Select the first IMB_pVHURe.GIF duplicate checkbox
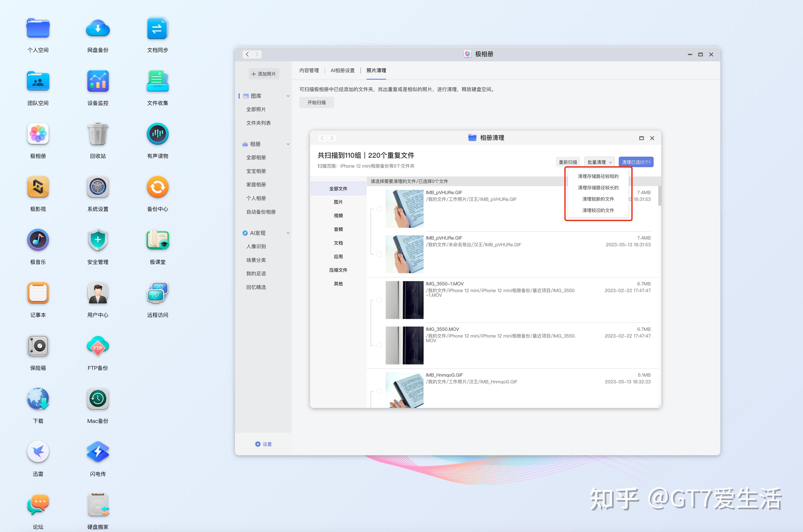Image resolution: width=803 pixels, height=532 pixels. pyautogui.click(x=379, y=209)
